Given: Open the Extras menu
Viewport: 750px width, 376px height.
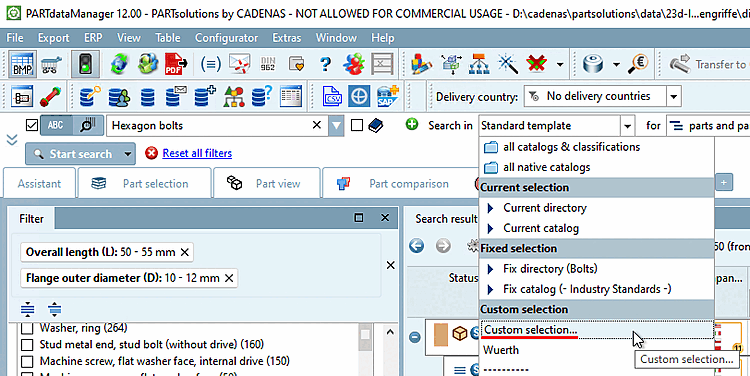Looking at the screenshot, I should 287,38.
